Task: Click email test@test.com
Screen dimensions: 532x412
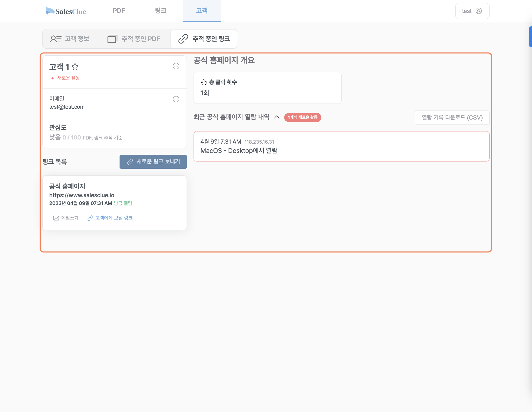Action: [67, 107]
